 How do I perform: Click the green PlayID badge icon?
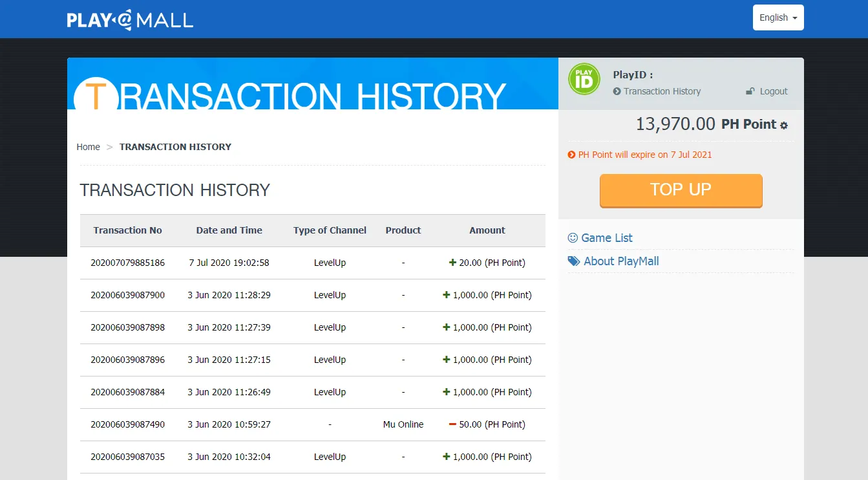(584, 80)
